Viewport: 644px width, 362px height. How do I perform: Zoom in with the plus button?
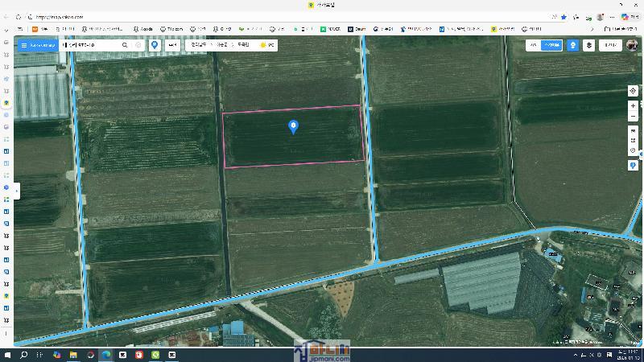click(633, 106)
